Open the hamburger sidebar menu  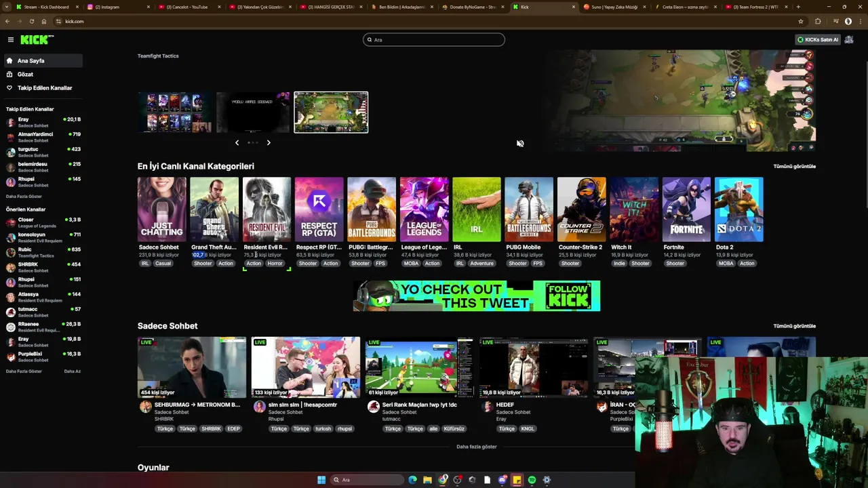click(10, 40)
